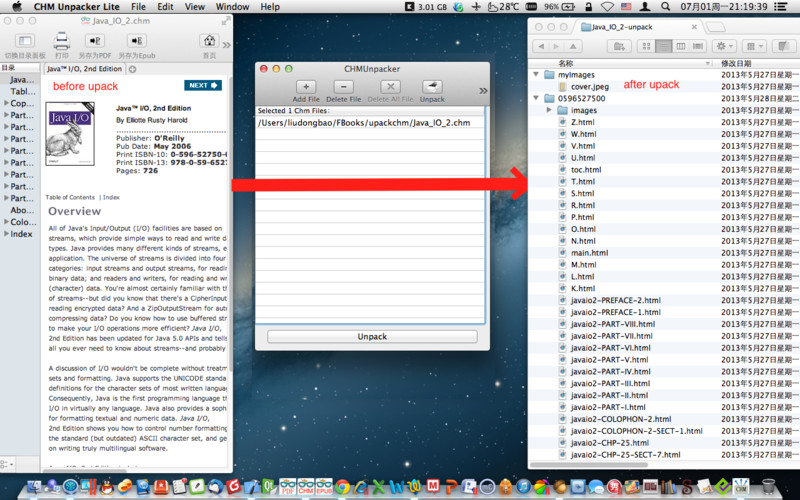800x500 pixels.
Task: Select javaio2-PREFACE-2.html file
Action: [x=615, y=301]
